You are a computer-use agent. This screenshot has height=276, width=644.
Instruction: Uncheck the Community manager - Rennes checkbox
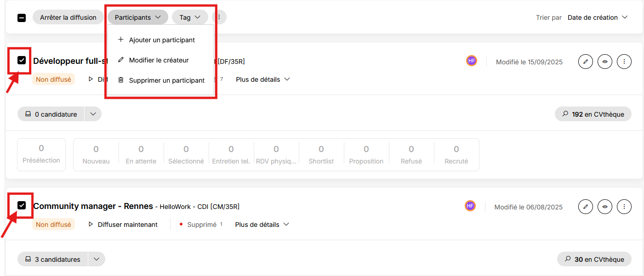[x=22, y=205]
